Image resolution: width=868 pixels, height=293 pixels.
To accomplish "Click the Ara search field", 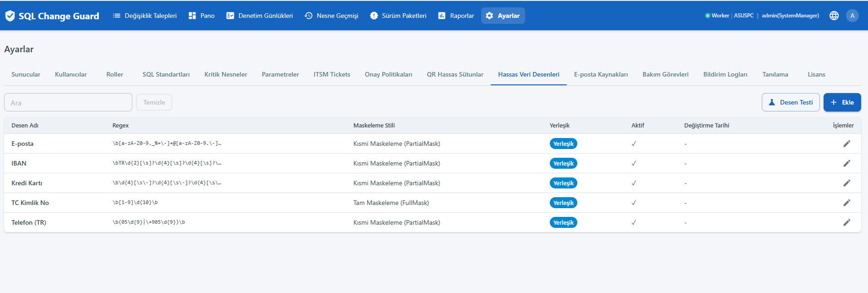I will [68, 103].
